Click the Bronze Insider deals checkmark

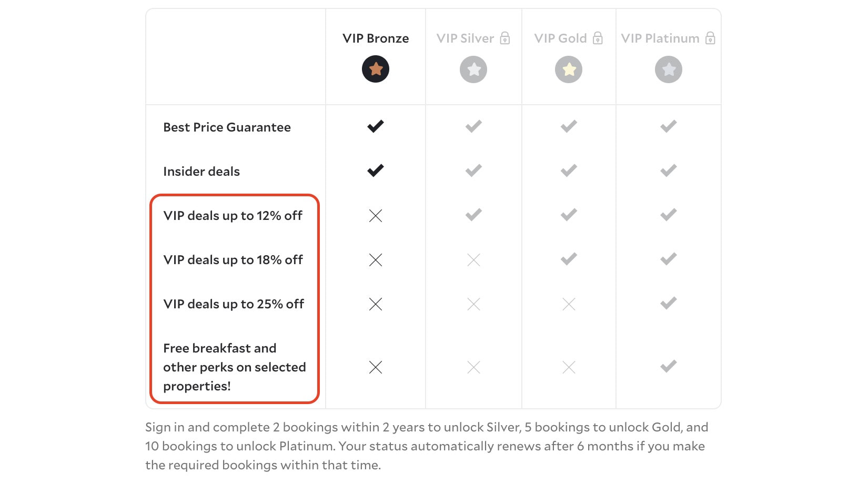tap(376, 170)
